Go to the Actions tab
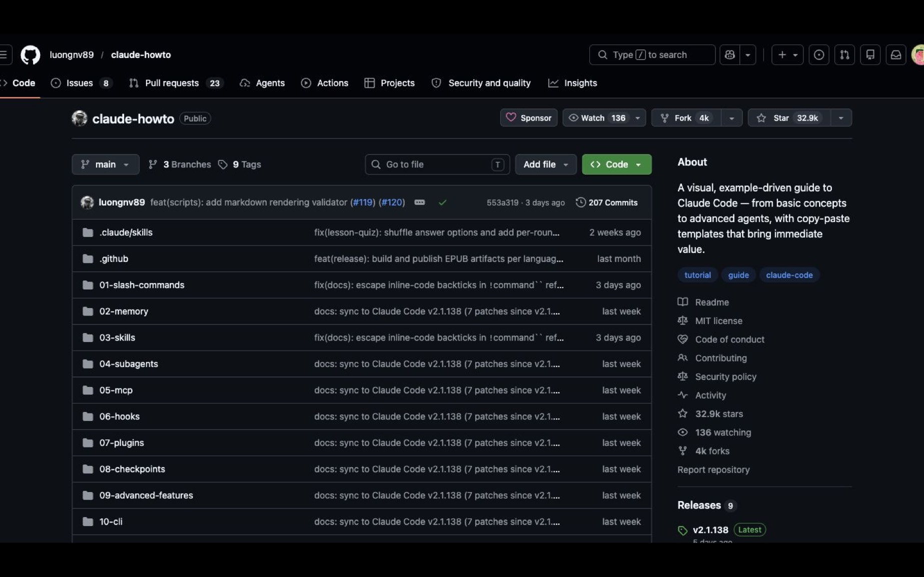Image resolution: width=924 pixels, height=577 pixels. (x=325, y=83)
